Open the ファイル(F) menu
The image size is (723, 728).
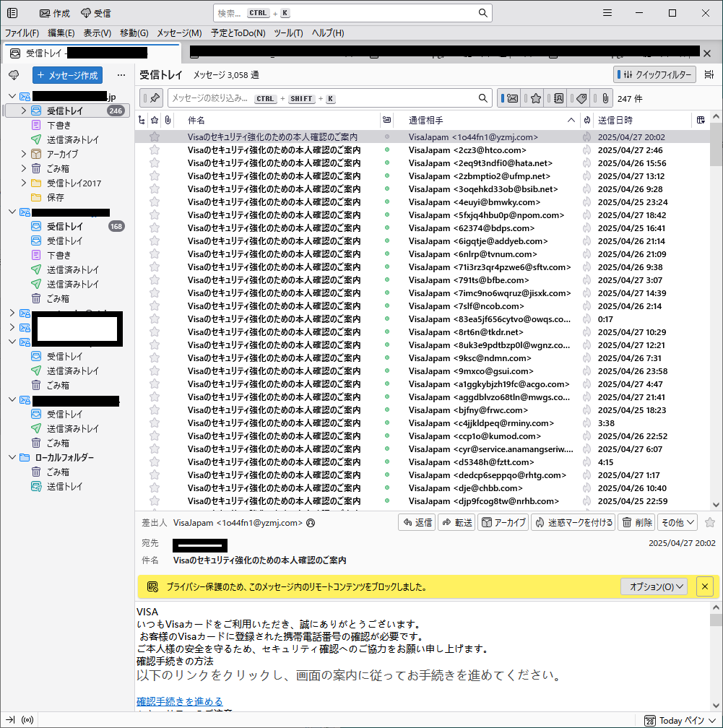pos(22,33)
